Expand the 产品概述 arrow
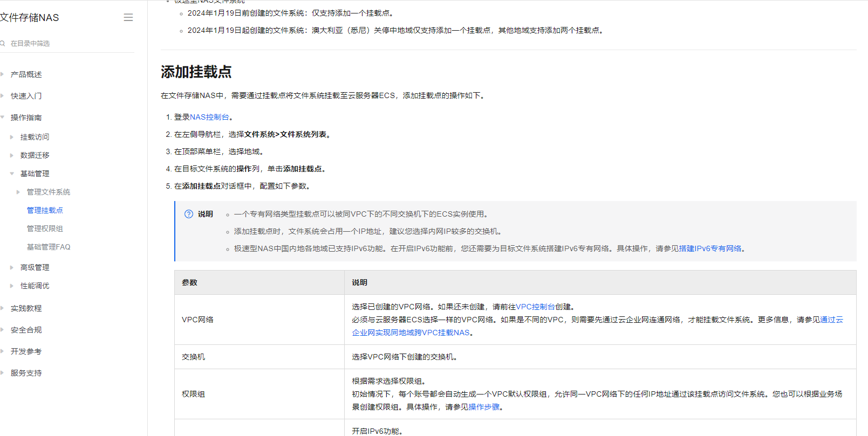The height and width of the screenshot is (436, 868). (x=2, y=74)
